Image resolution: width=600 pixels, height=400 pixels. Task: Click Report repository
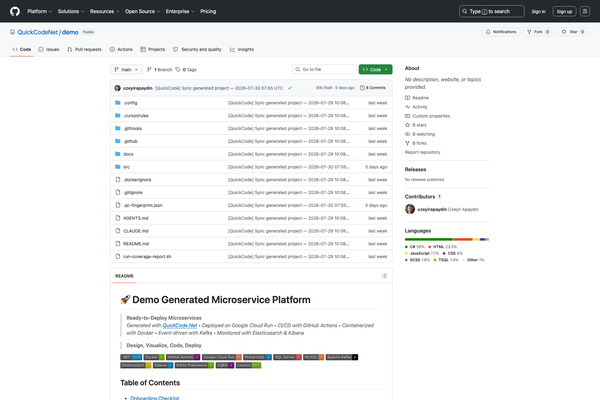pos(422,152)
